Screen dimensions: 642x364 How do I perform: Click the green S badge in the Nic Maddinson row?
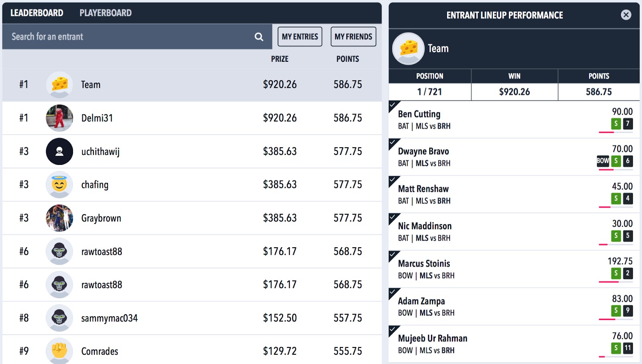[x=616, y=236]
